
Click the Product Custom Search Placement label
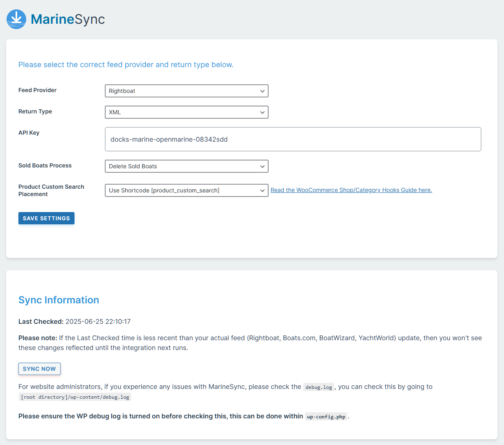click(x=51, y=190)
